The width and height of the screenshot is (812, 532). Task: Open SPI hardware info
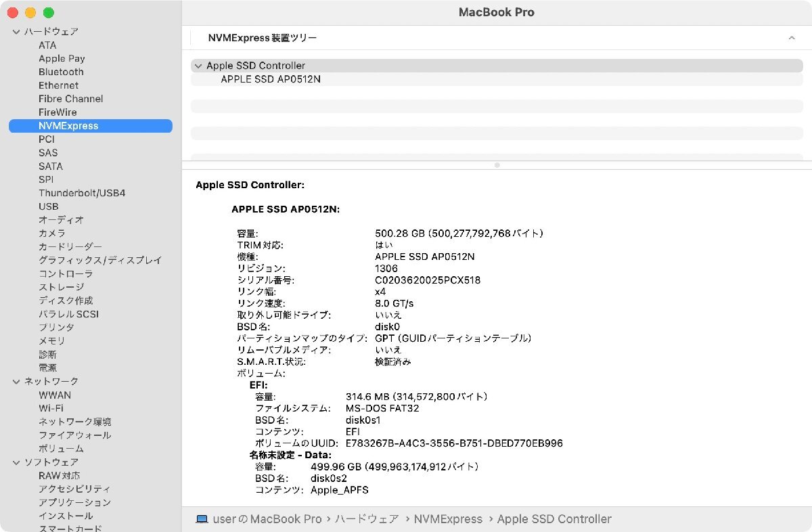click(46, 179)
